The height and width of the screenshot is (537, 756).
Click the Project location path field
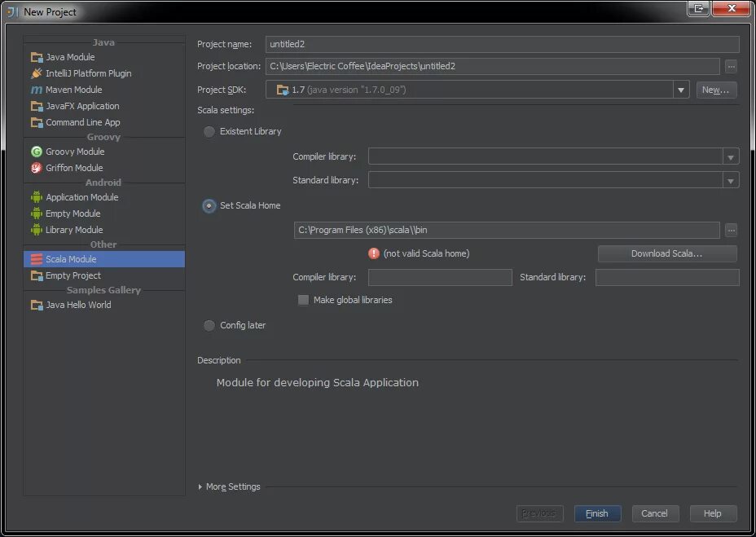(492, 66)
